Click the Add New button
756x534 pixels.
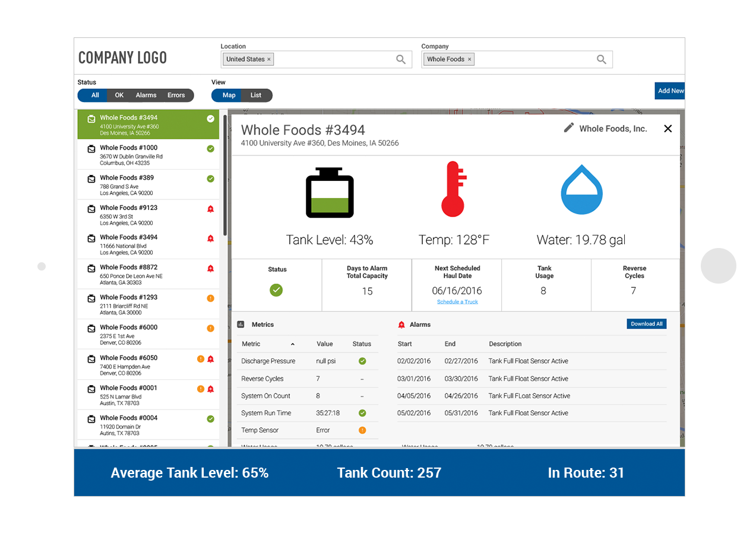tap(670, 91)
